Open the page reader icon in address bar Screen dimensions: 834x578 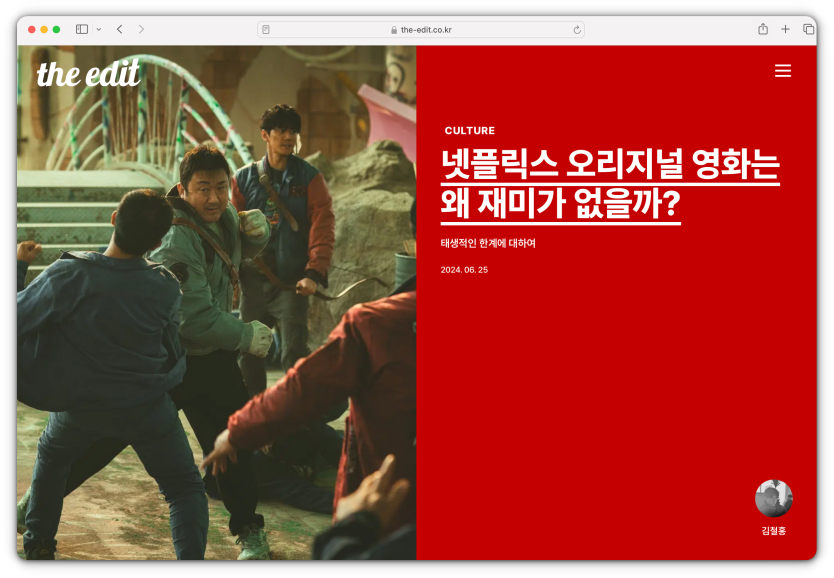click(x=266, y=30)
